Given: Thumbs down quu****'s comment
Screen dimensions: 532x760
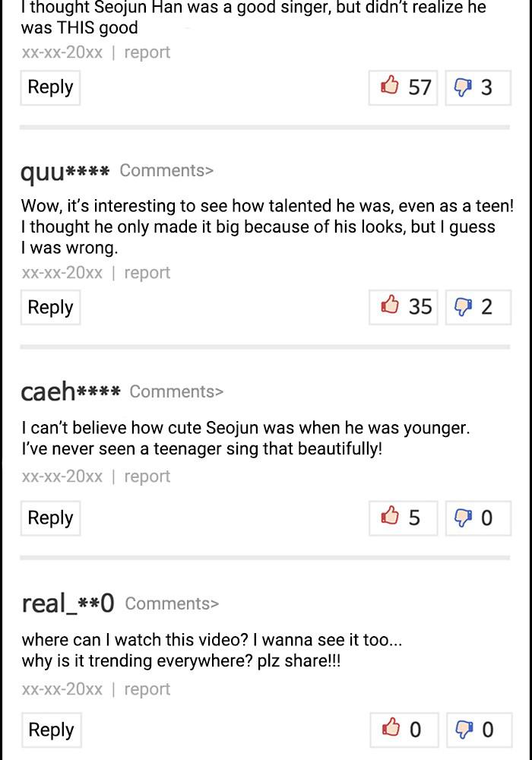Looking at the screenshot, I should coord(477,307).
